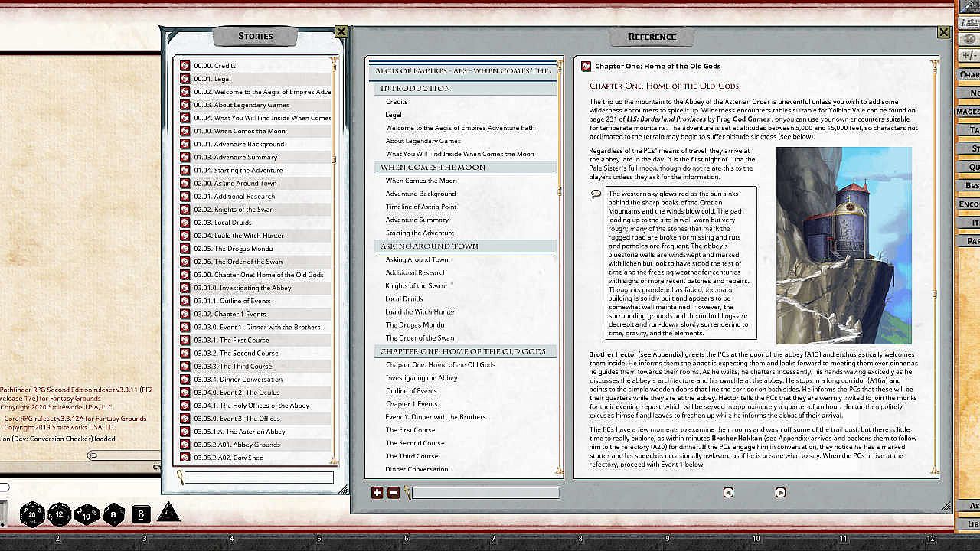Roll the d10 die

[x=87, y=514]
